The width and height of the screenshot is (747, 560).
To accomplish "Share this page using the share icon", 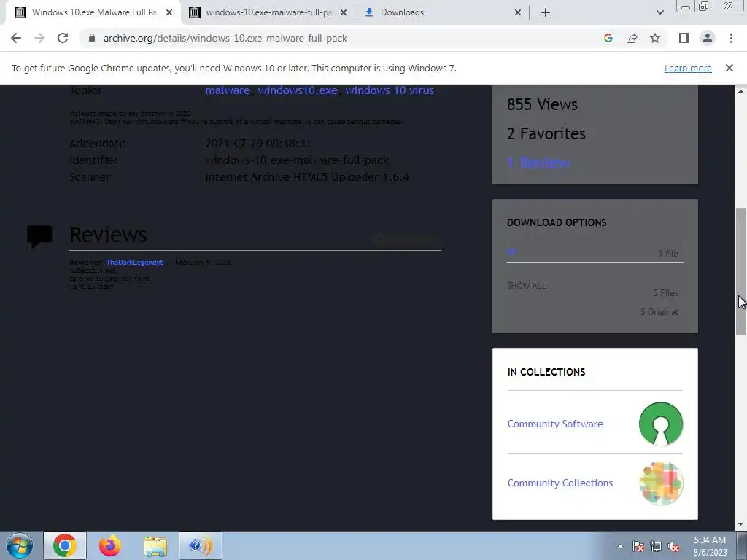I will point(632,38).
